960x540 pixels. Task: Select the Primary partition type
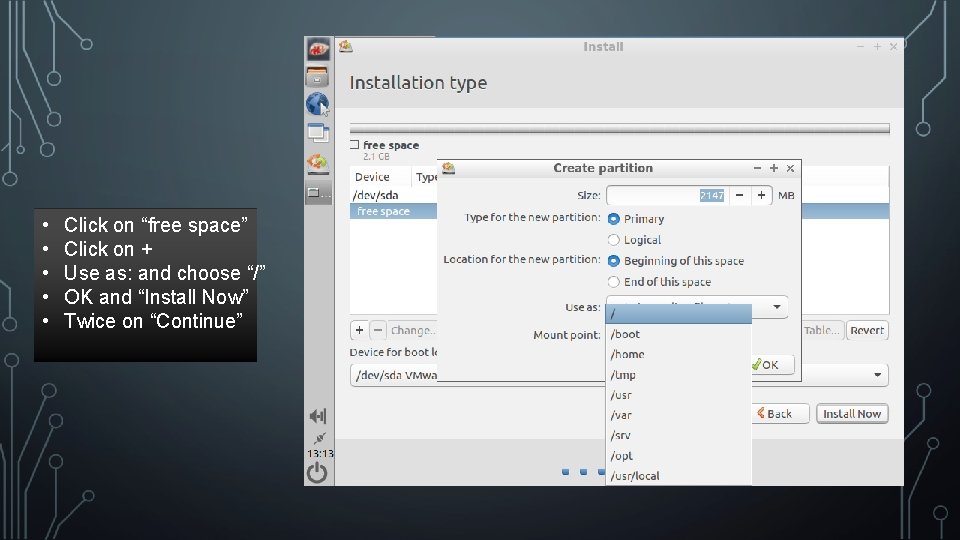(613, 219)
